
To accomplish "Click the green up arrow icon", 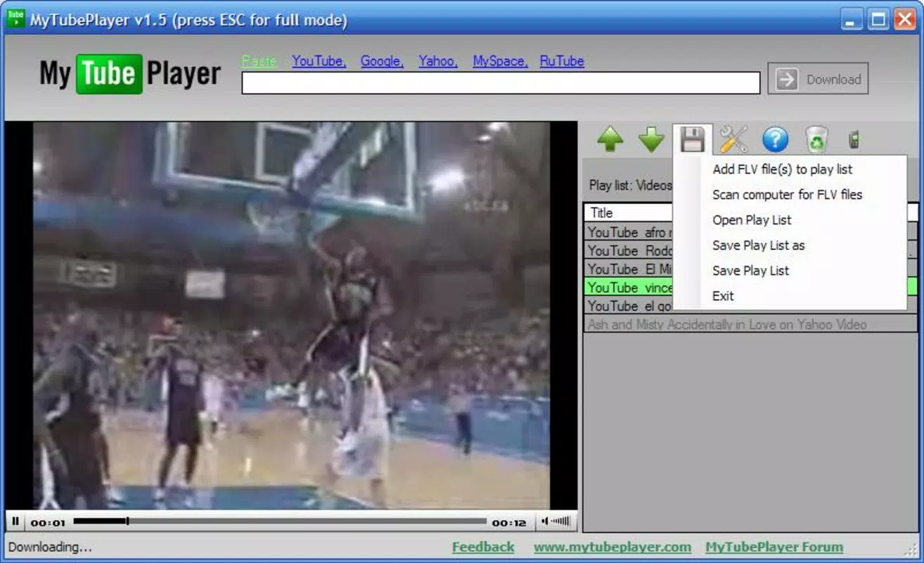I will point(610,139).
